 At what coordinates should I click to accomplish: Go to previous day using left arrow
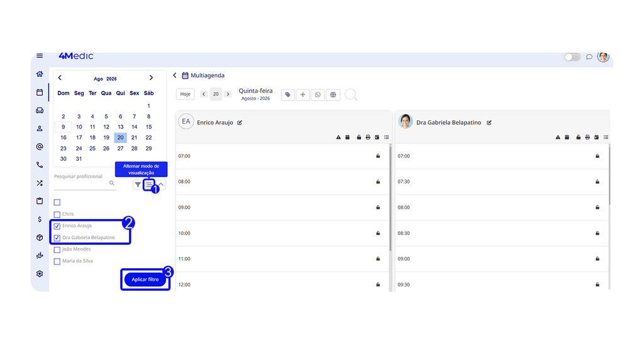204,94
